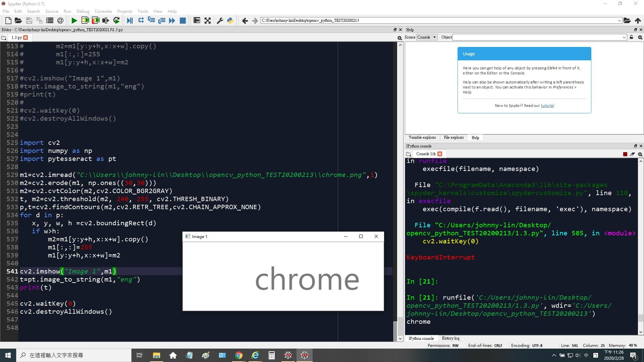Open File Explorer from the taskbar

pyautogui.click(x=157, y=355)
